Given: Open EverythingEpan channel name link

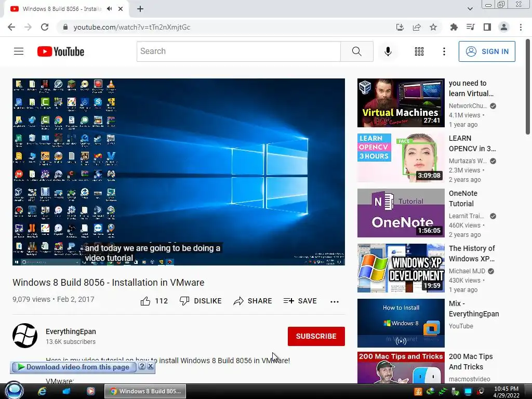Looking at the screenshot, I should tap(71, 331).
